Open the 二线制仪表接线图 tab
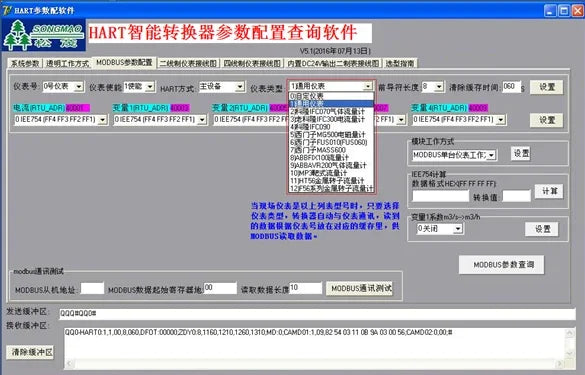This screenshot has height=375, width=585. click(x=188, y=63)
